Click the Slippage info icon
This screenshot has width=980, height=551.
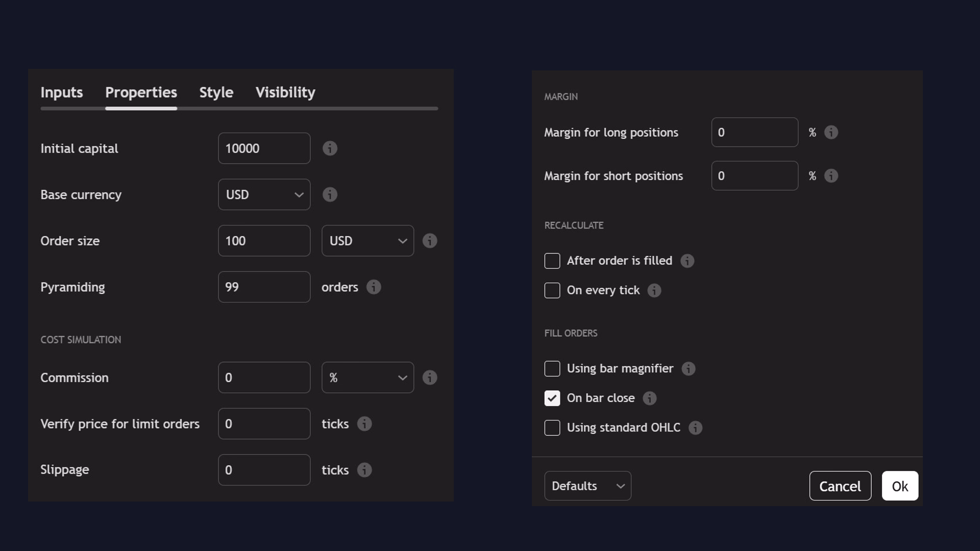click(x=364, y=470)
